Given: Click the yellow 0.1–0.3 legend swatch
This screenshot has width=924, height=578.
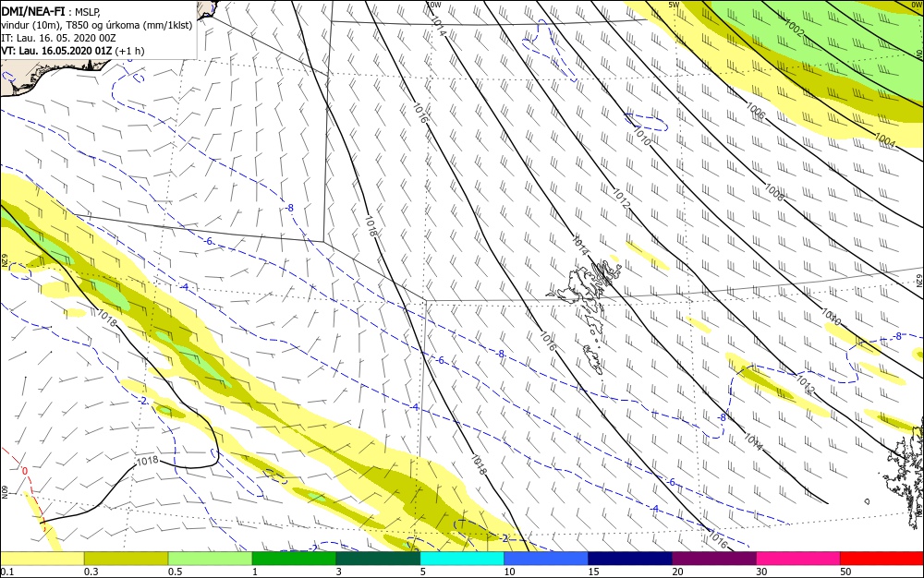Looking at the screenshot, I should [x=42, y=559].
